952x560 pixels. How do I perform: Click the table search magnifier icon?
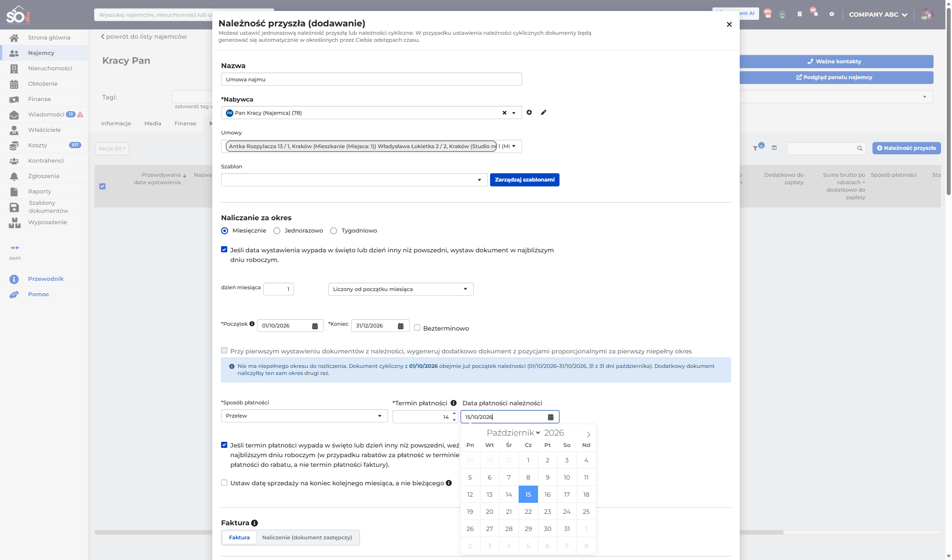860,149
